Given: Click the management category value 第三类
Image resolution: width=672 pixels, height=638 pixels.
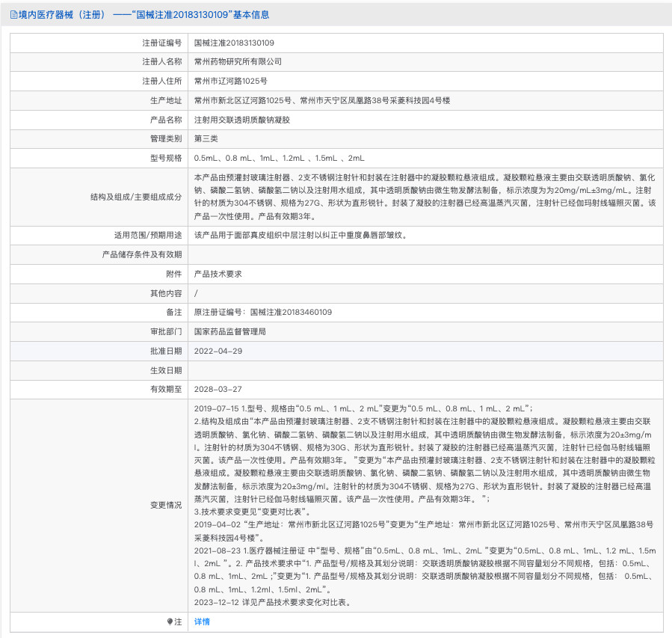Looking at the screenshot, I should click(x=206, y=139).
